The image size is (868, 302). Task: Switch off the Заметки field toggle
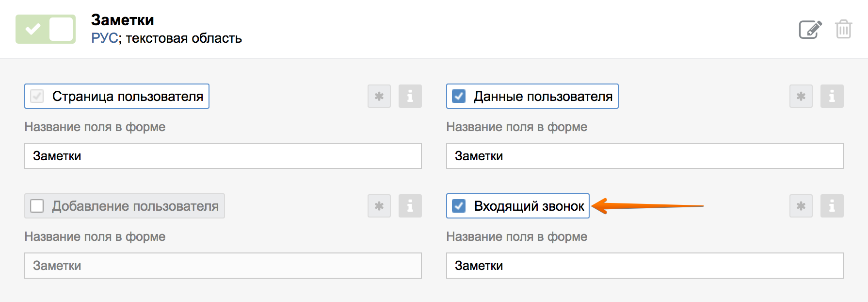(x=45, y=29)
